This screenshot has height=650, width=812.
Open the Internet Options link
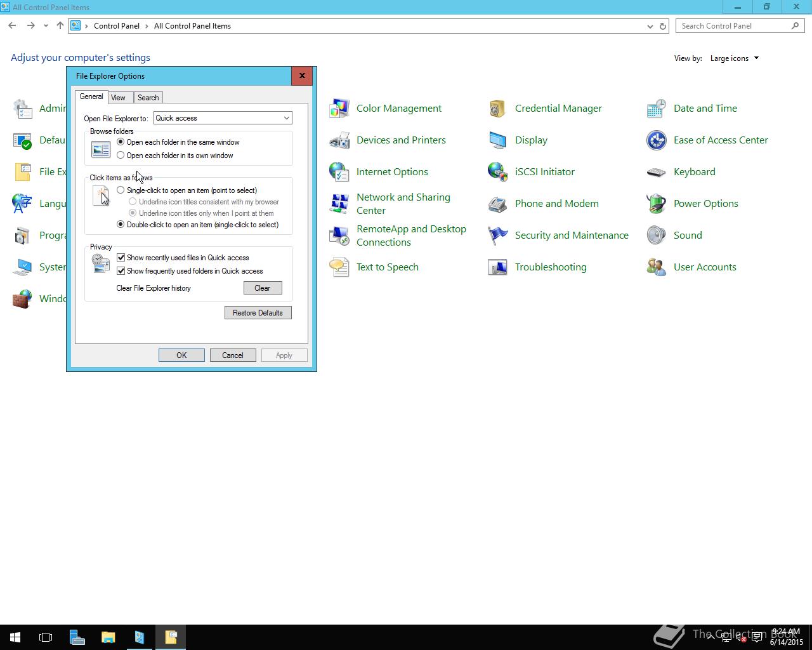[392, 172]
